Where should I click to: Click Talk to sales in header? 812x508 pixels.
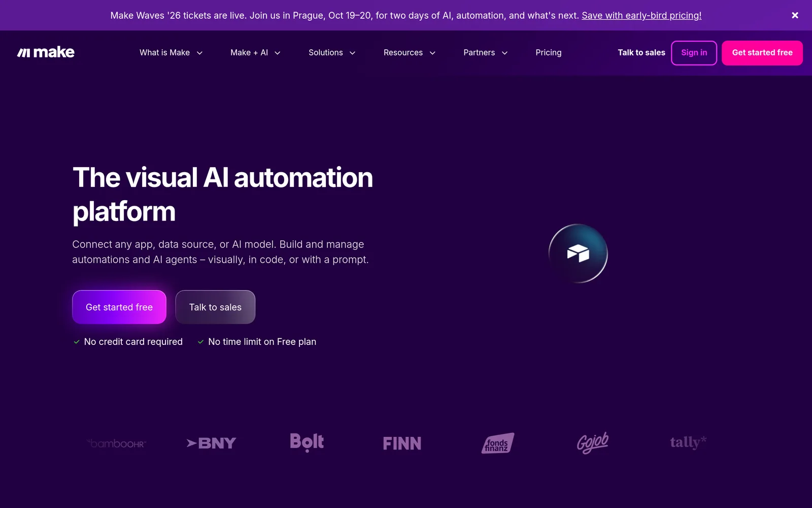click(641, 52)
